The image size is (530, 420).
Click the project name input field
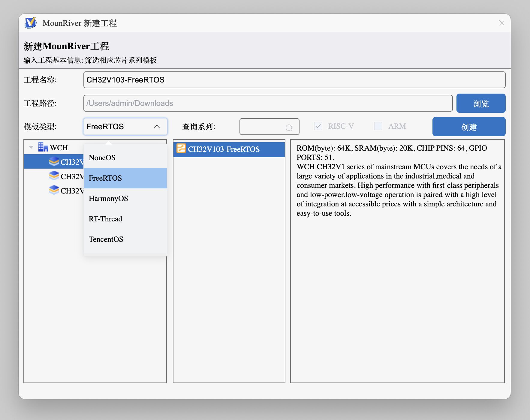tap(294, 80)
